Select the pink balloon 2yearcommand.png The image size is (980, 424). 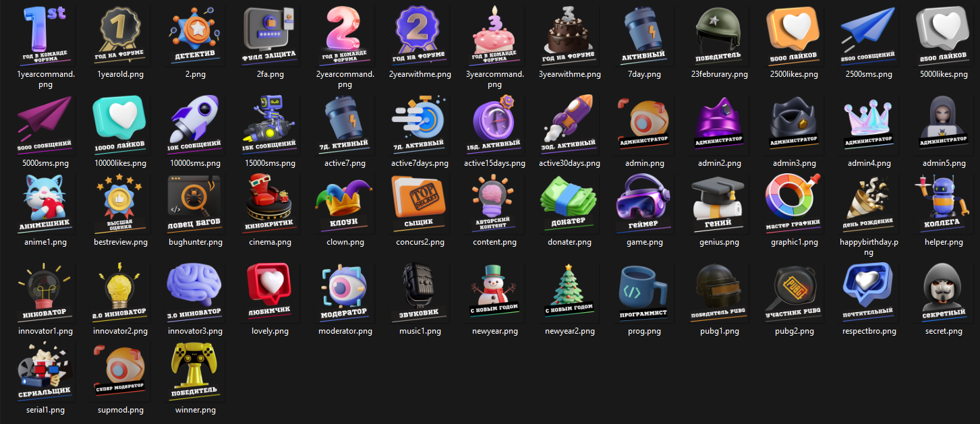345,36
